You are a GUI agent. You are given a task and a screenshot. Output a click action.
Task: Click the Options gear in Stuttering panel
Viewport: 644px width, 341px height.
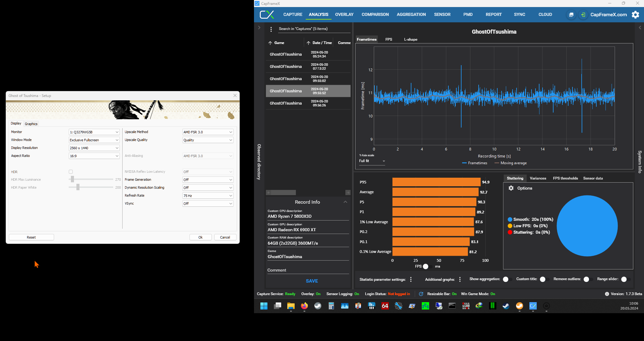pos(511,188)
